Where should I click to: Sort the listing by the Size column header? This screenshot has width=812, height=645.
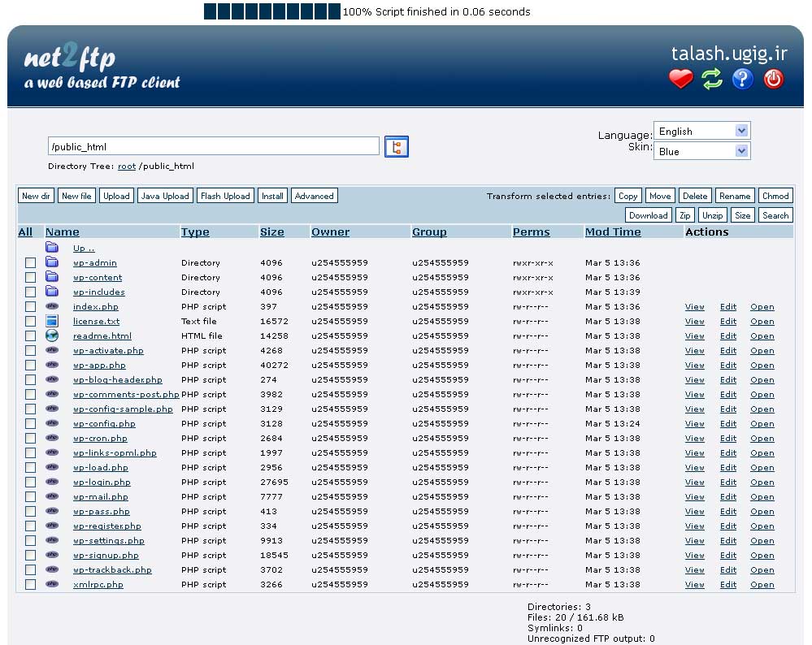pos(271,232)
